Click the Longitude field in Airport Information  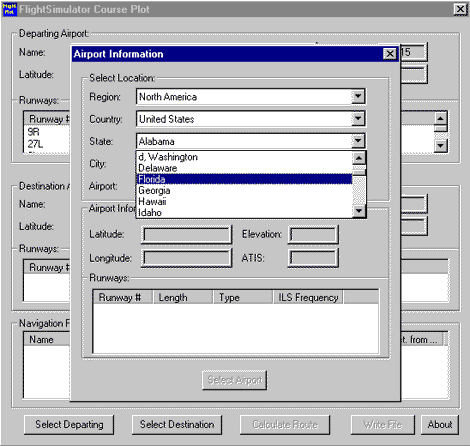186,258
